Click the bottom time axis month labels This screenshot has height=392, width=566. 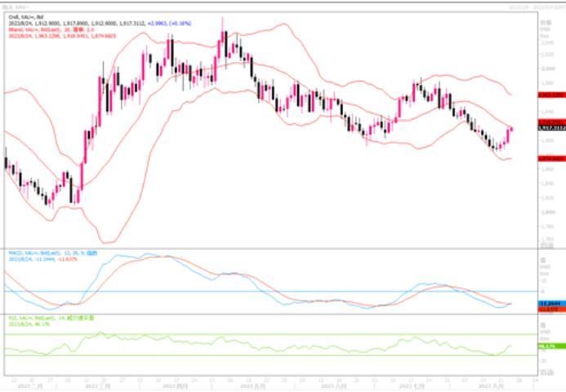270,385
